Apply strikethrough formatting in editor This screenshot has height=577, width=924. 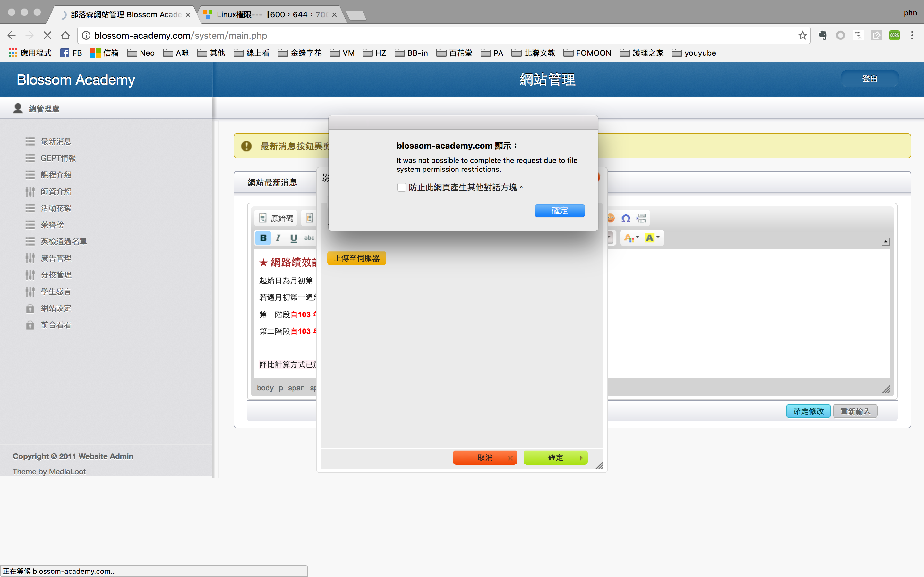pyautogui.click(x=309, y=238)
